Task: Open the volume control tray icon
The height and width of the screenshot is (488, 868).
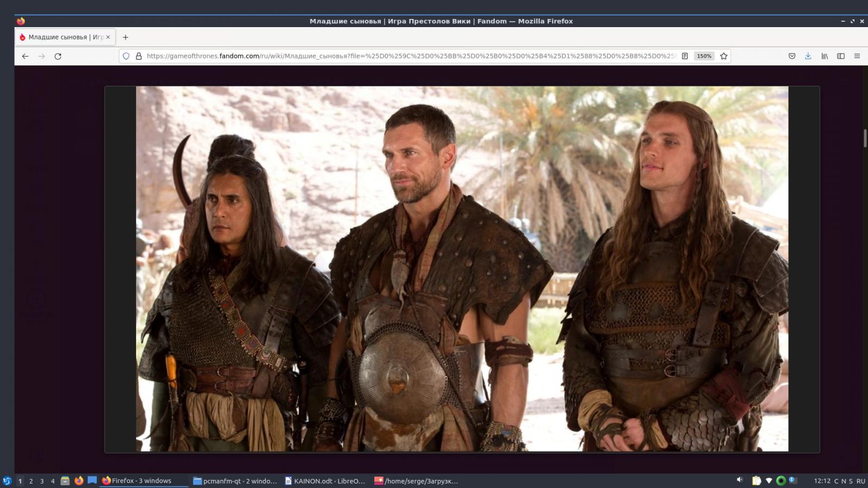Action: click(x=740, y=480)
